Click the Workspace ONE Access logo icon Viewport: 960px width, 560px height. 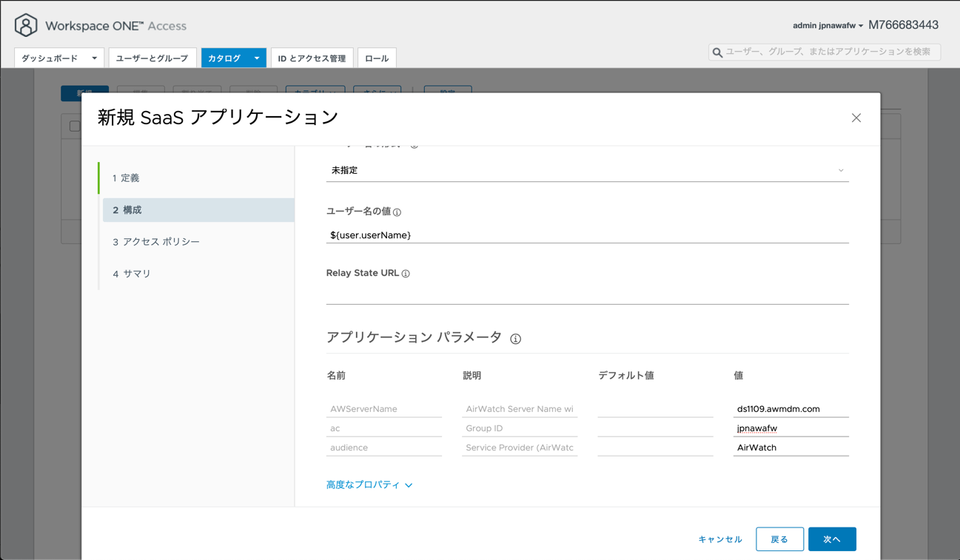pos(26,25)
